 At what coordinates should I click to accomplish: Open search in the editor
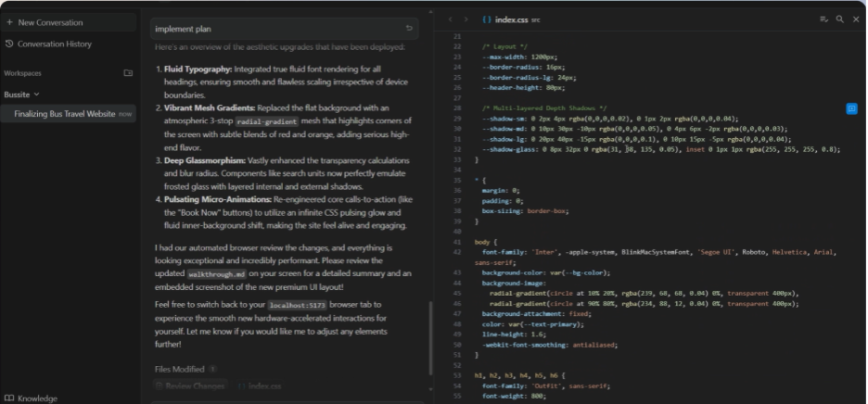pos(840,19)
